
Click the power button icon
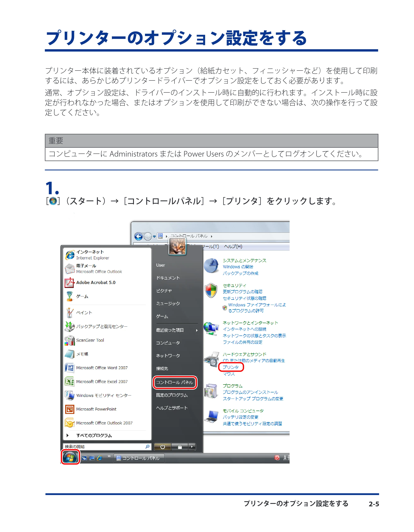pyautogui.click(x=163, y=447)
